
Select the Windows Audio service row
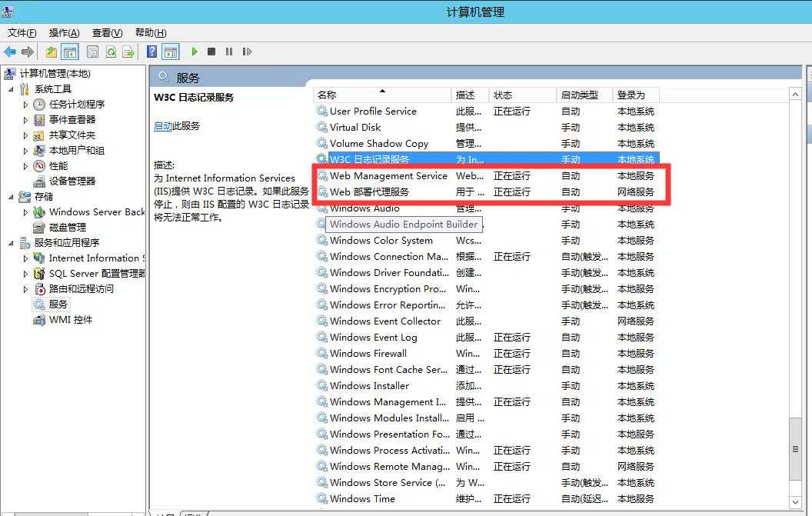[x=486, y=208]
